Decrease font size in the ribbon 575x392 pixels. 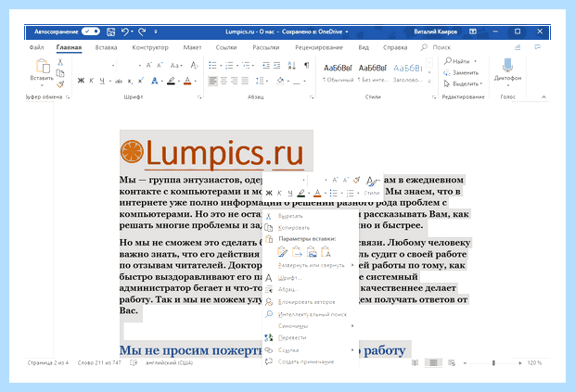[x=160, y=65]
